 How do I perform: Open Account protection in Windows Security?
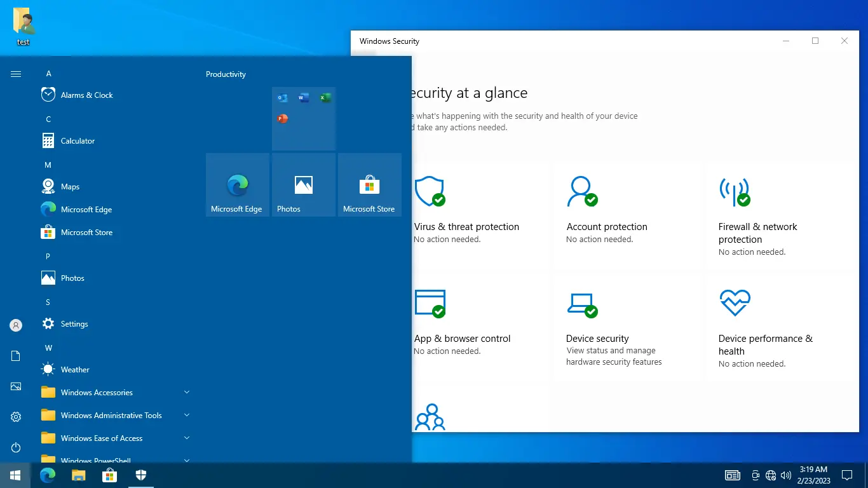(627, 215)
